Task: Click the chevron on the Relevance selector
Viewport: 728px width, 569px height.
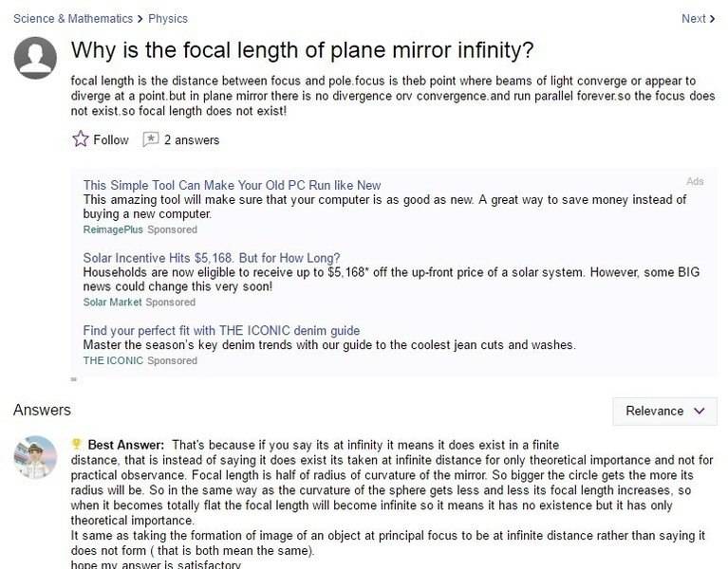Action: tap(700, 411)
